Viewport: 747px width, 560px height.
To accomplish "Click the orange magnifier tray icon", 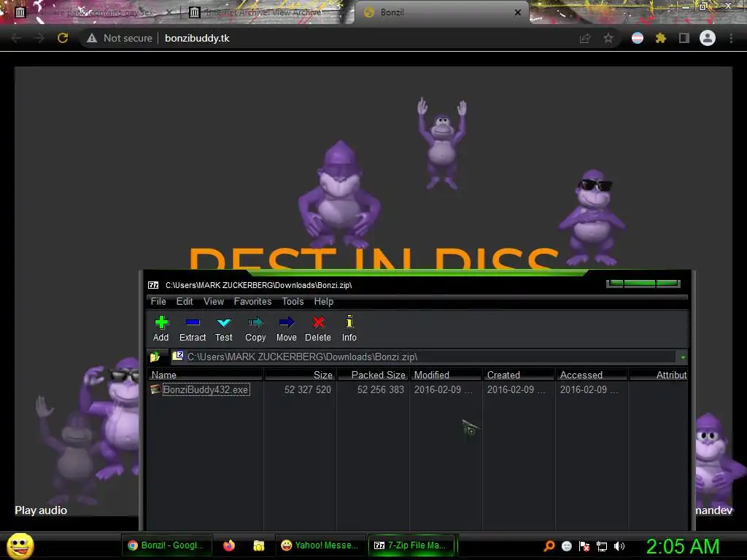I will tap(549, 546).
